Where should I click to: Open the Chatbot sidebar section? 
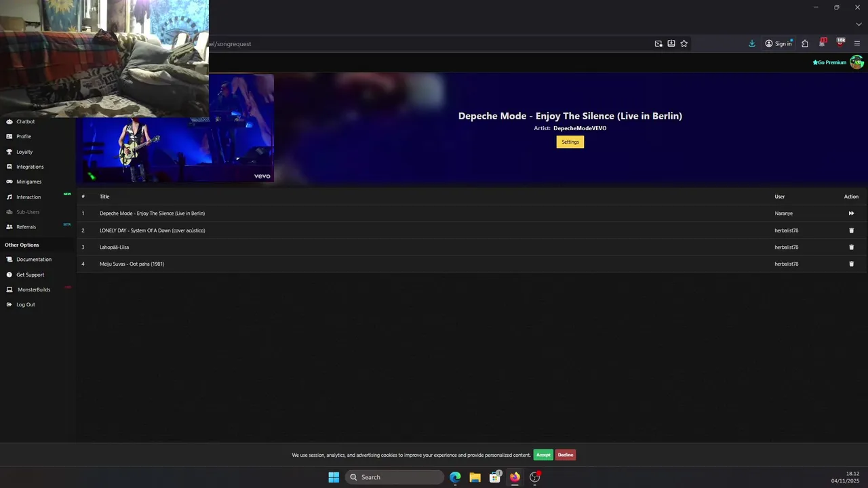click(x=26, y=121)
